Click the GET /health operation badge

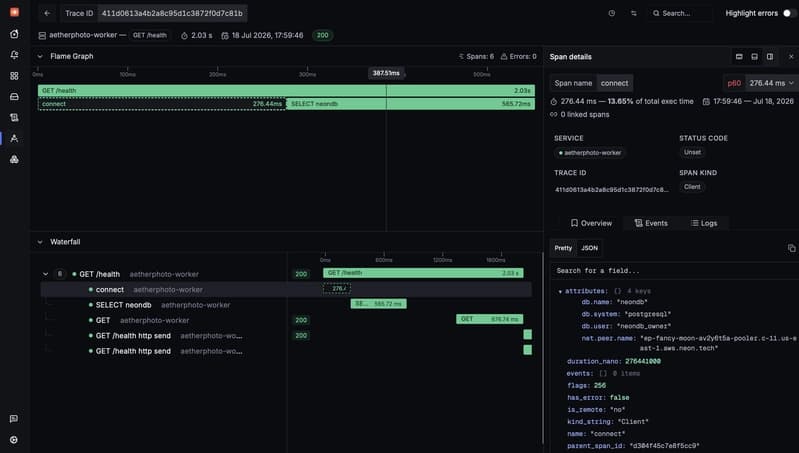pos(150,35)
